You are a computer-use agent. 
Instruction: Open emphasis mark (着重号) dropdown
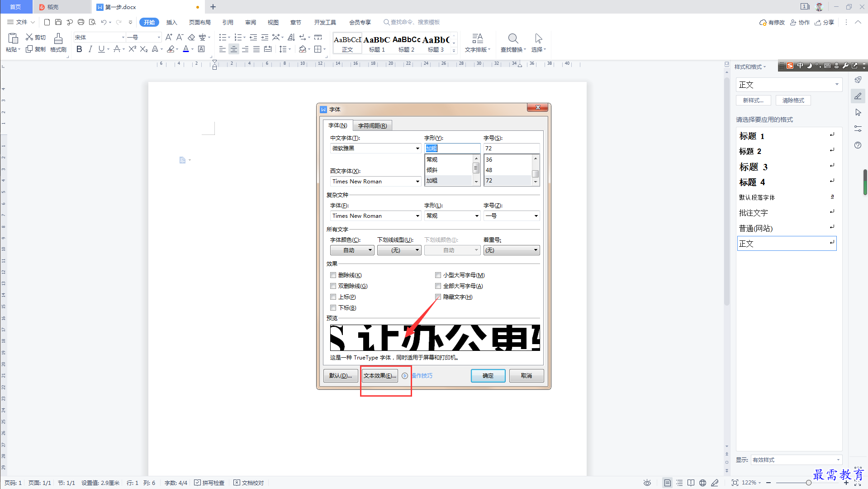pos(512,250)
